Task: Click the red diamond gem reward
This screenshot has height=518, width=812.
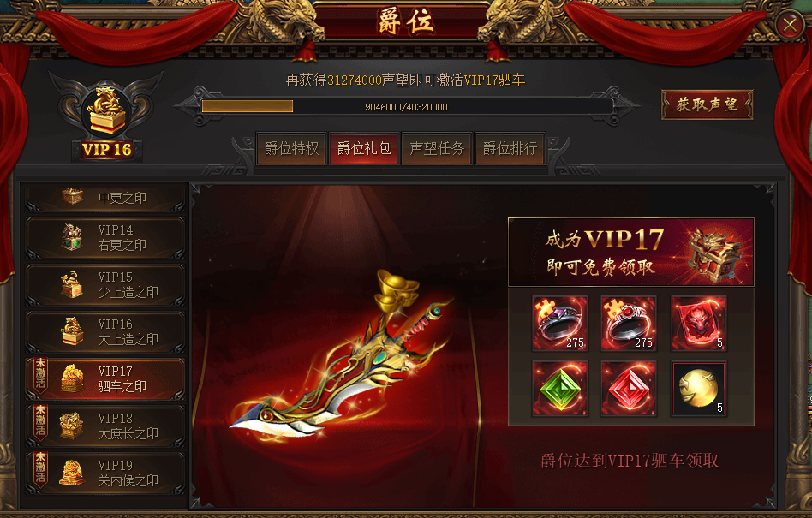Action: [x=628, y=389]
